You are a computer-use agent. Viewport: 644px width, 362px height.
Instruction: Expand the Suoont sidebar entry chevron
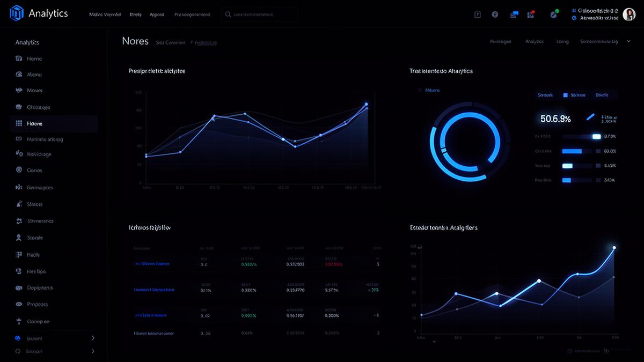click(93, 338)
